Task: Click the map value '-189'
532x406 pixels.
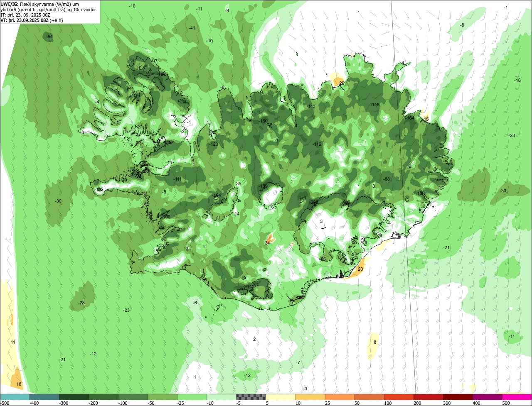Action: tap(264, 186)
